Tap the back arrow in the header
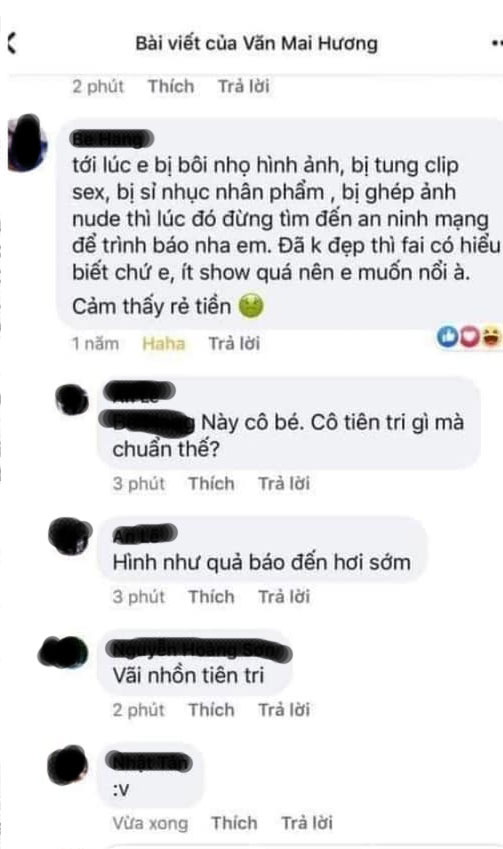The image size is (503, 849). (x=12, y=43)
